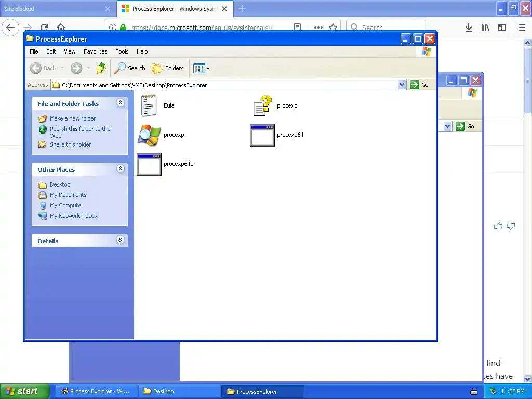Click the Back button in ProcessExplorer window

tap(43, 68)
